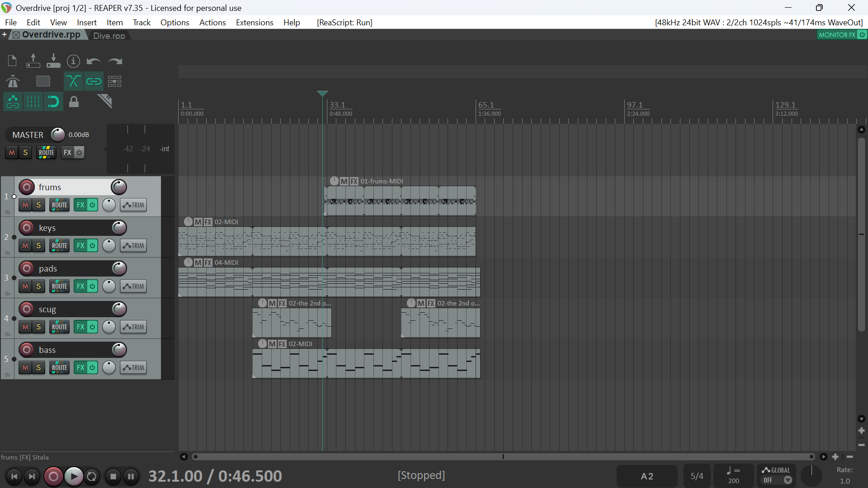
Task: Solo the bass track
Action: [x=38, y=368]
